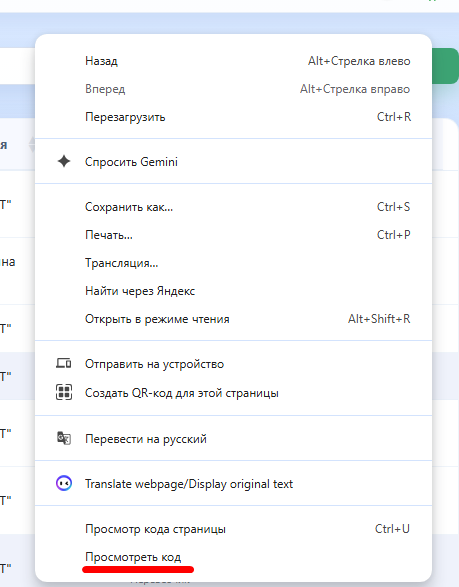Open Просмотр кода страницы
459x587 pixels.
click(233, 529)
